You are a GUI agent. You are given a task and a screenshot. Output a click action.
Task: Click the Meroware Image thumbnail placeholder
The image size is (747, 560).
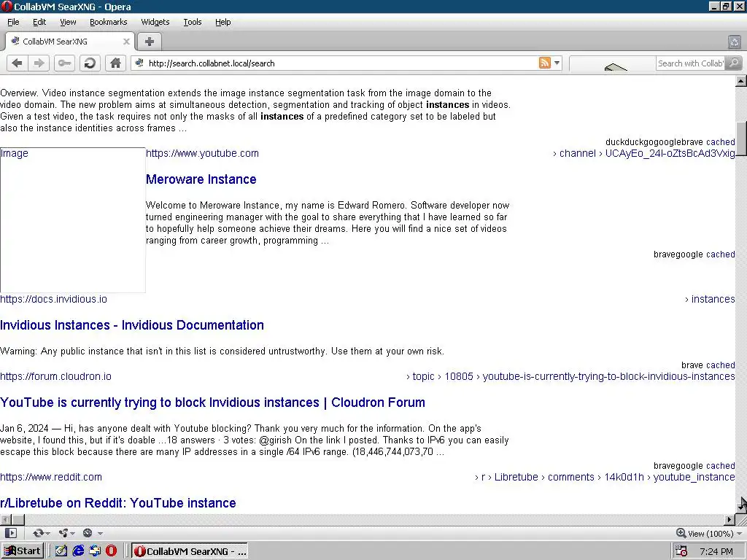[72, 220]
